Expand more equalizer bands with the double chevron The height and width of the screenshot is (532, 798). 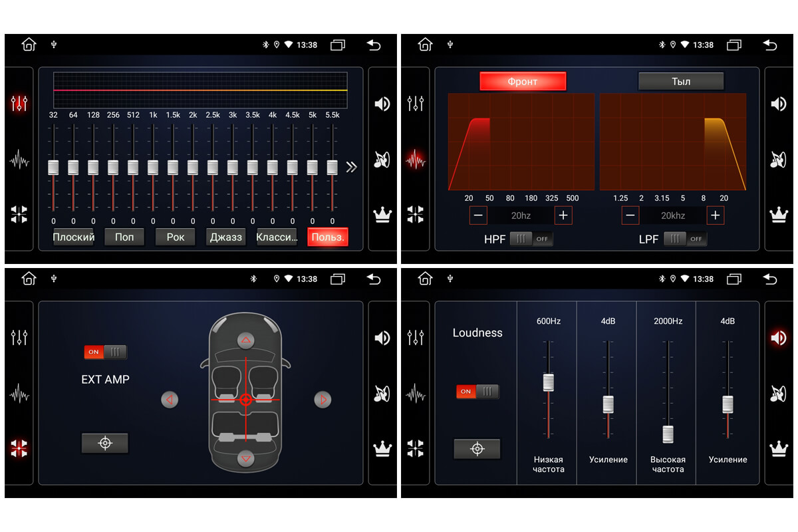(x=352, y=167)
